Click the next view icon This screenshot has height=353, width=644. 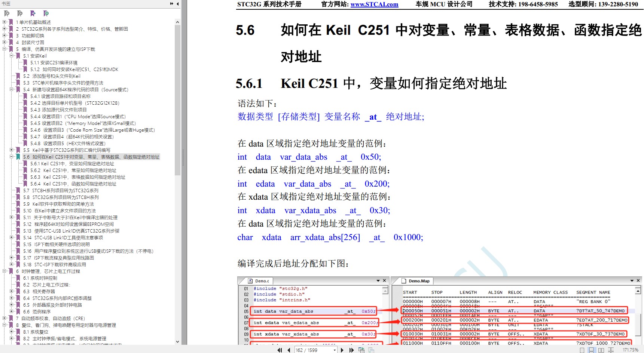(x=371, y=350)
